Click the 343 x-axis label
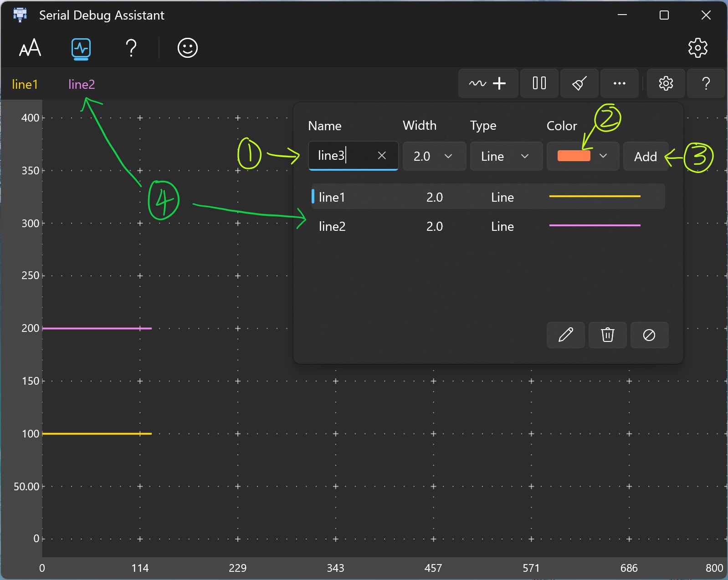Image resolution: width=728 pixels, height=580 pixels. point(335,568)
